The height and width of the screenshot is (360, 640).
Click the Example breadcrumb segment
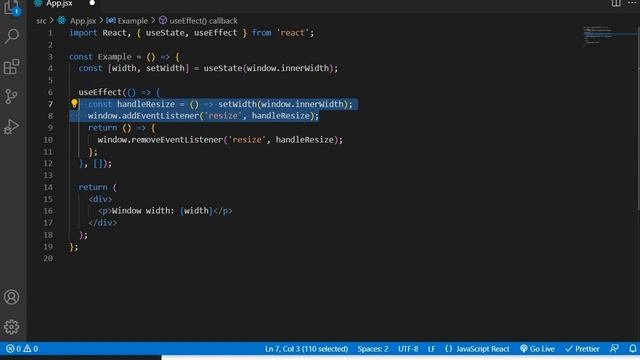click(x=132, y=21)
